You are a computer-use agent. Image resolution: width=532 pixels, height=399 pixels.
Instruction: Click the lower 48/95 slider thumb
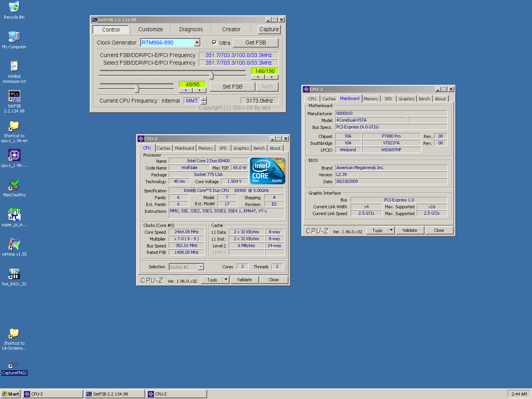(x=137, y=89)
